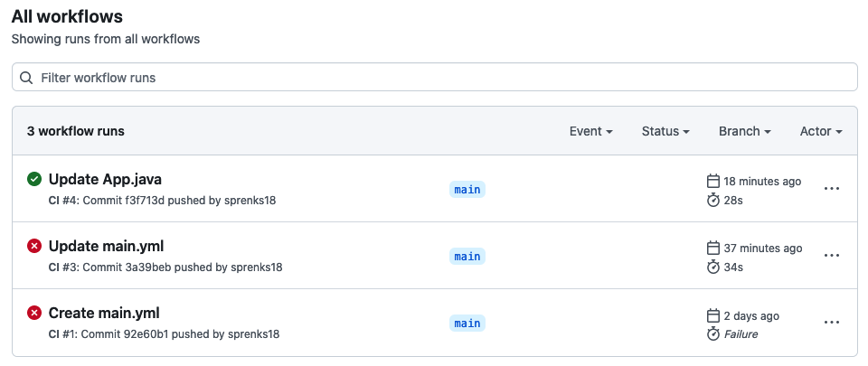The height and width of the screenshot is (366, 868).
Task: Expand the Actor filter dropdown
Action: pos(821,131)
